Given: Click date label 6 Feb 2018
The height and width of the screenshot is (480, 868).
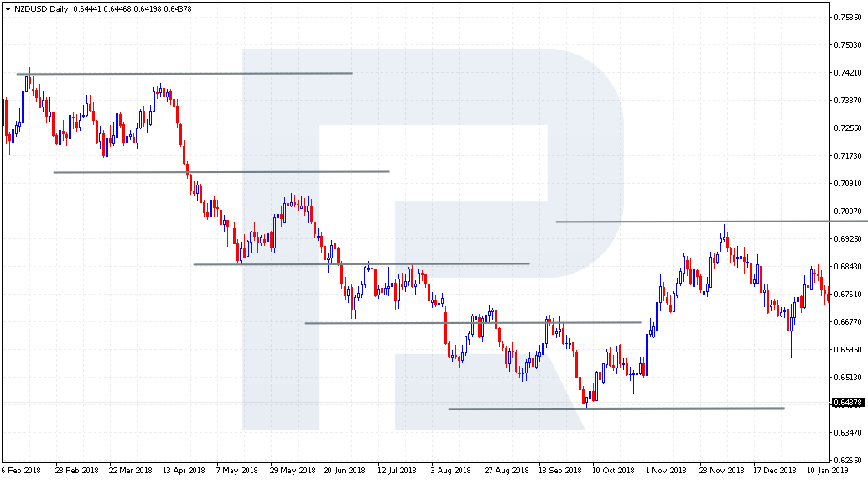Looking at the screenshot, I should (x=22, y=471).
